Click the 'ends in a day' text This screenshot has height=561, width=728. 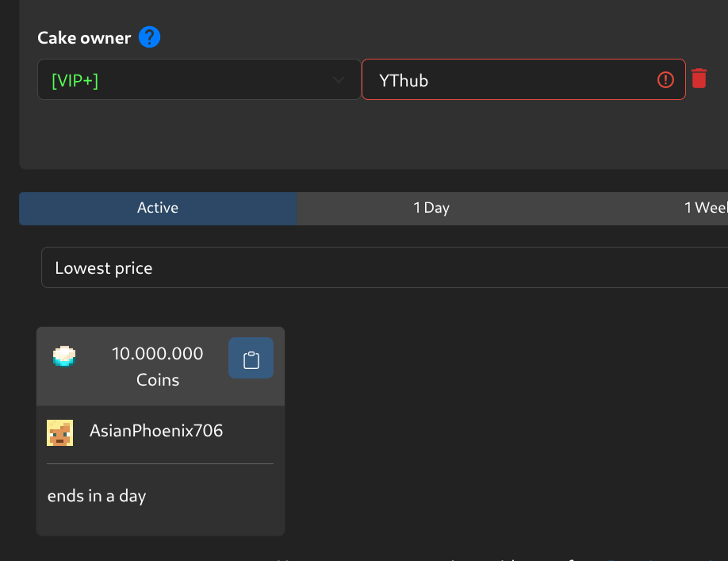[97, 497]
